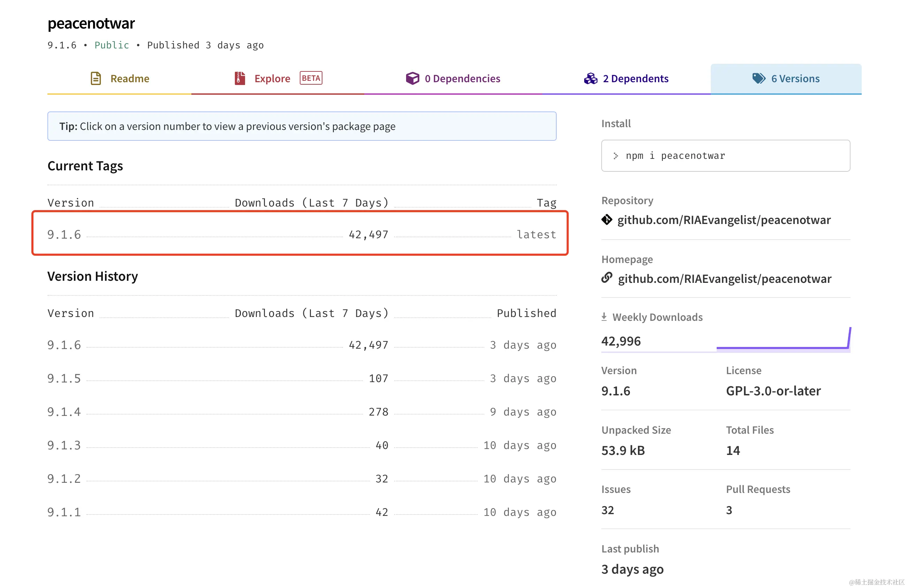The width and height of the screenshot is (907, 588).
Task: Select the 6 Versions tab
Action: [x=795, y=79]
